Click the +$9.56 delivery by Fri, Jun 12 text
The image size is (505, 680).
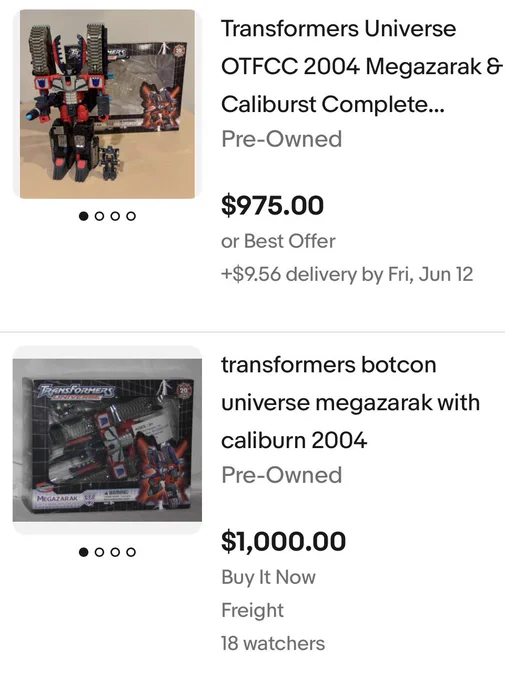347,275
